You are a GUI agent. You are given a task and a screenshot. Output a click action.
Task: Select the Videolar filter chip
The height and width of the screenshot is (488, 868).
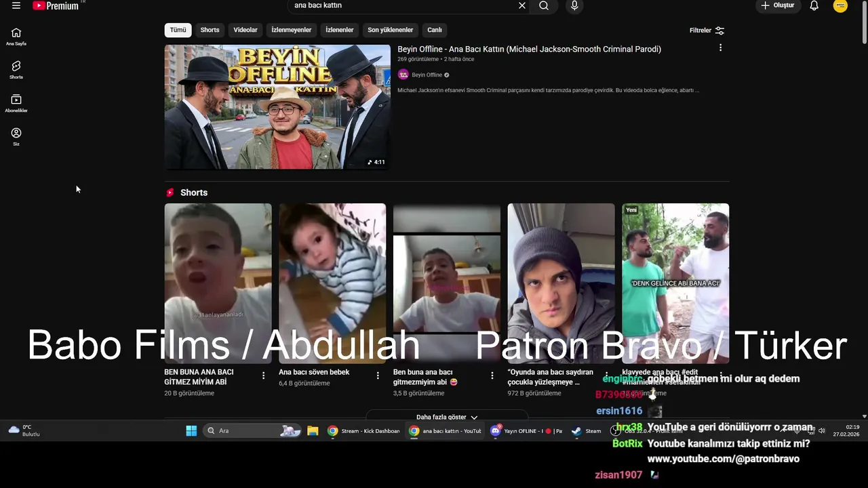pos(245,30)
